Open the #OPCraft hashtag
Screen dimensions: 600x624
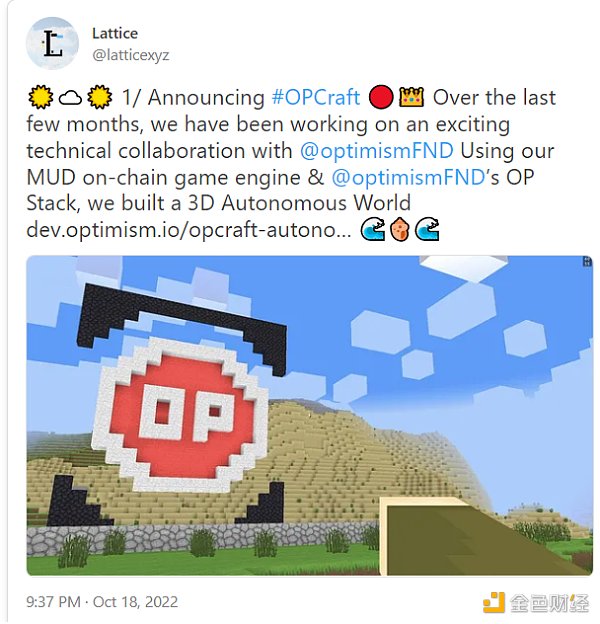coord(316,98)
